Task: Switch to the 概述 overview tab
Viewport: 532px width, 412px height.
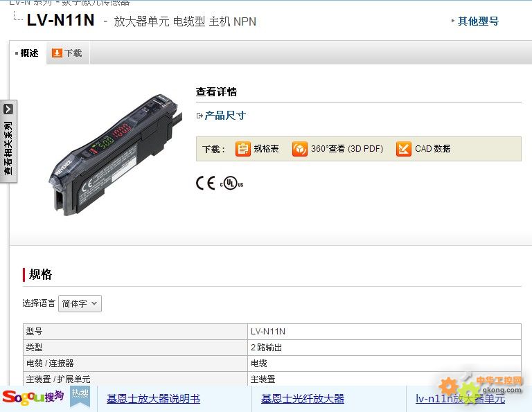Action: point(28,53)
